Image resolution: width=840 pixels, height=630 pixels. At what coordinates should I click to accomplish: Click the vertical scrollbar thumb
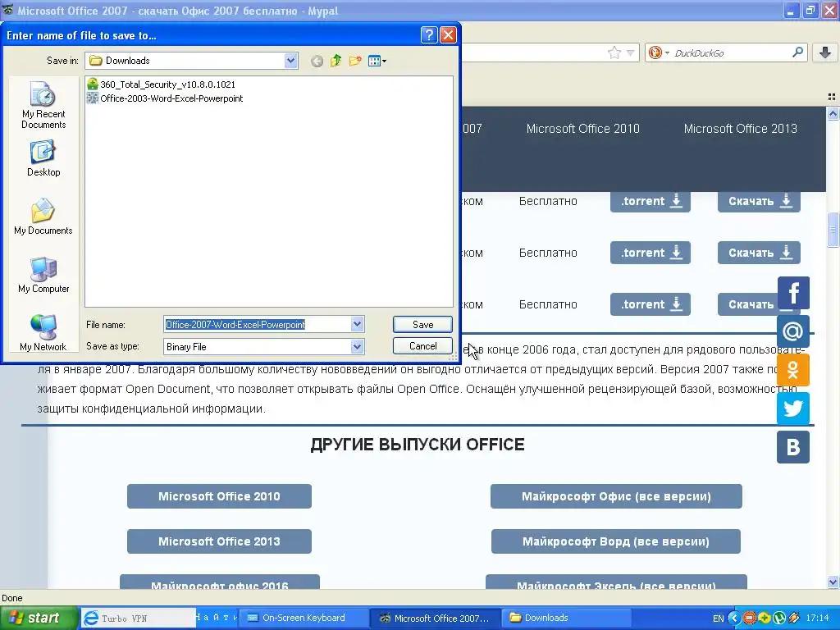coord(833,231)
